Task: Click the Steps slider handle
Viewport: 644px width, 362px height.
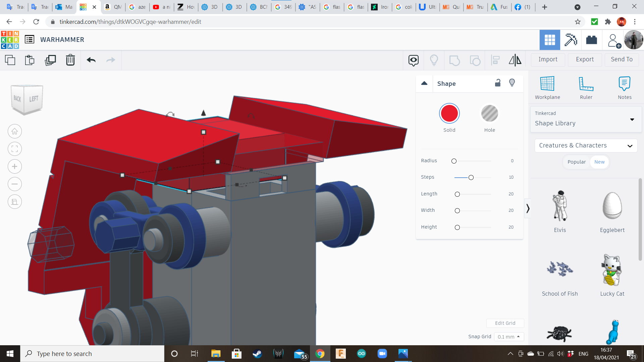Action: (471, 177)
